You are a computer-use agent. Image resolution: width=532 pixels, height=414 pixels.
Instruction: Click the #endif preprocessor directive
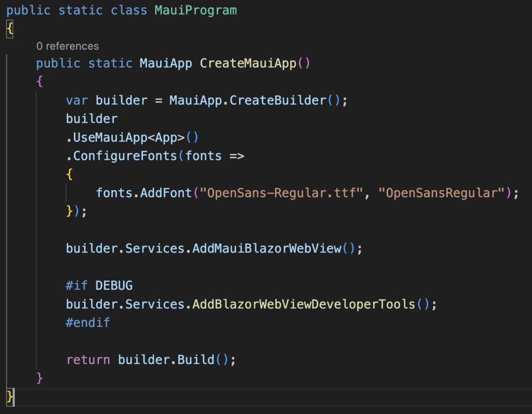pos(88,322)
